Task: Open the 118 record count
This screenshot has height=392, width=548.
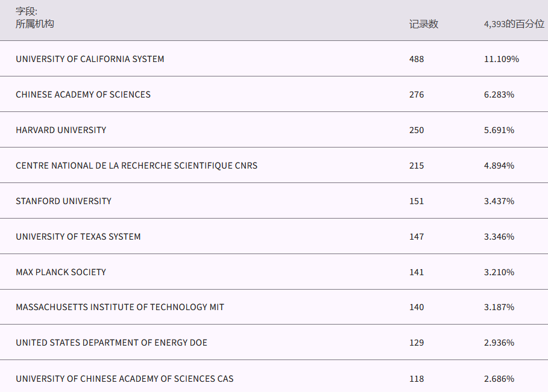Action: click(417, 379)
